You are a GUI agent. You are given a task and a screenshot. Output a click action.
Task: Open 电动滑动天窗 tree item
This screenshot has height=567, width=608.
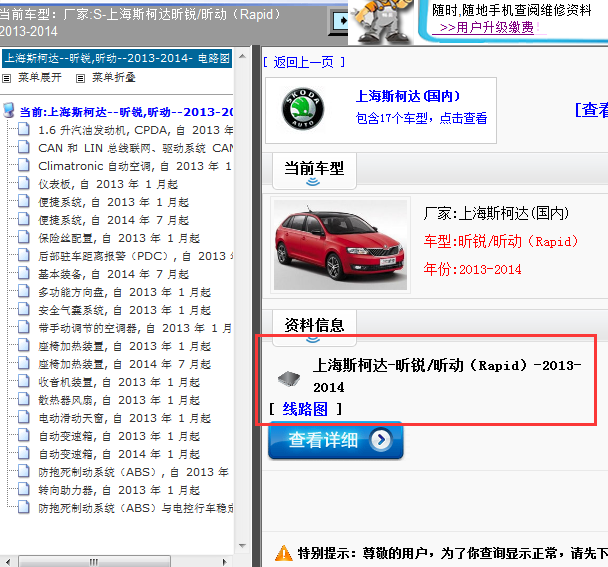(124, 418)
